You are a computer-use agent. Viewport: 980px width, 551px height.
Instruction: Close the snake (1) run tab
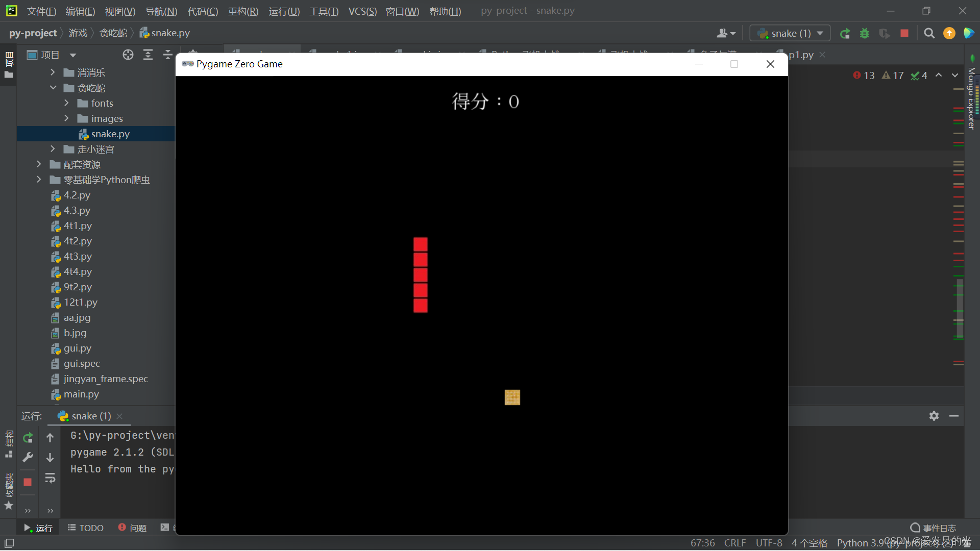(119, 416)
